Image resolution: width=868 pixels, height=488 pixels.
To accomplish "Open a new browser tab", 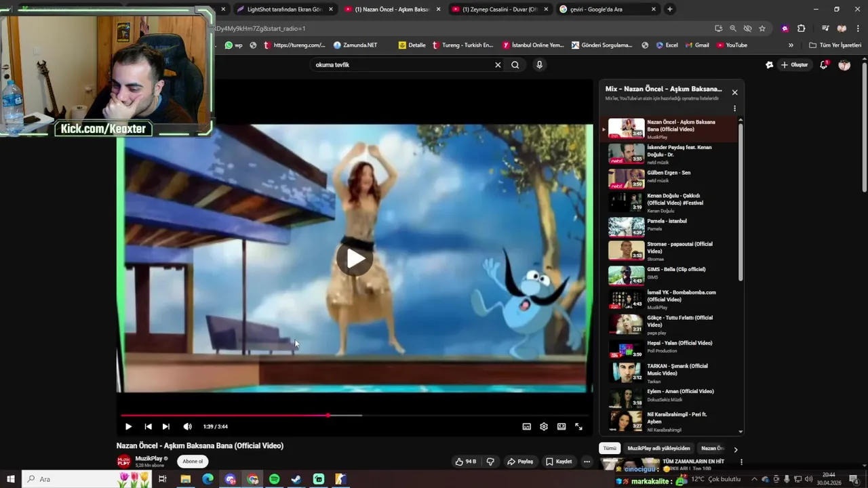I will coord(670,9).
